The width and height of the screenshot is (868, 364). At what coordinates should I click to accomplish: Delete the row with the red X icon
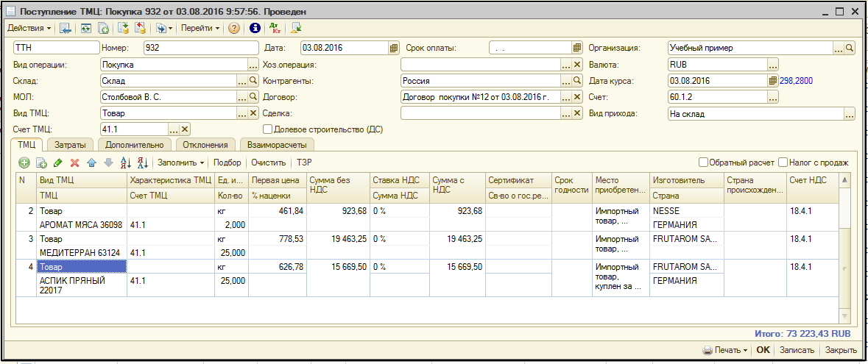coord(74,163)
